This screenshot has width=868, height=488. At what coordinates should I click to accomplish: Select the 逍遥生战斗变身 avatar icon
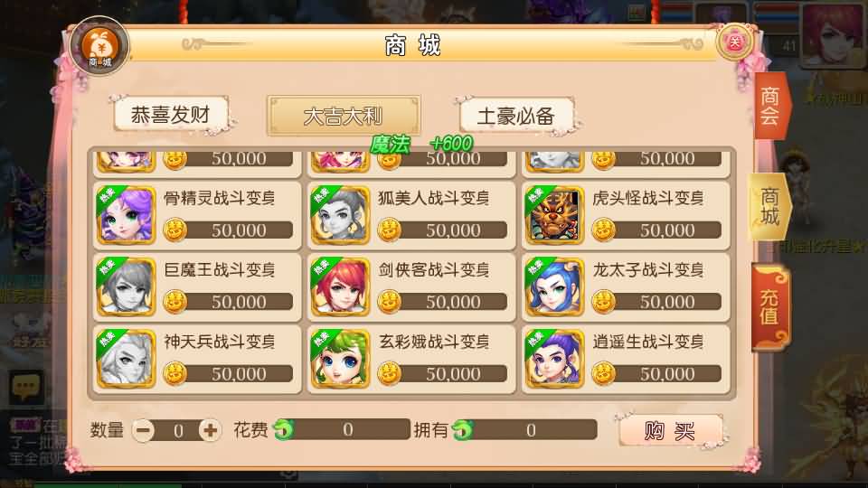point(554,360)
